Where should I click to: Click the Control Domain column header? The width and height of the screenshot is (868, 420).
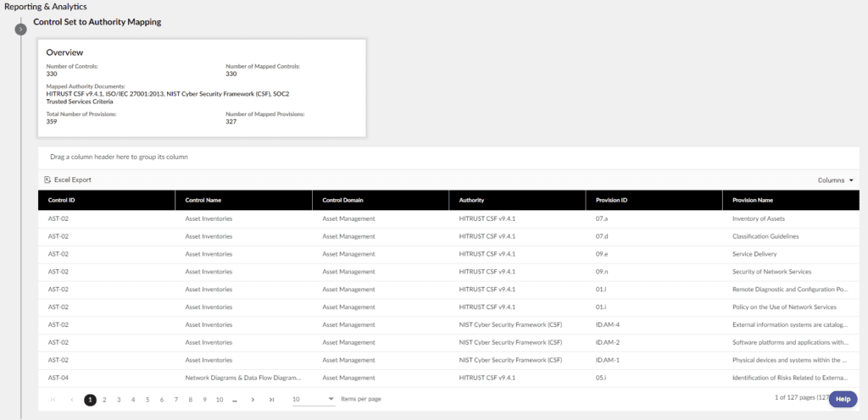coord(343,201)
